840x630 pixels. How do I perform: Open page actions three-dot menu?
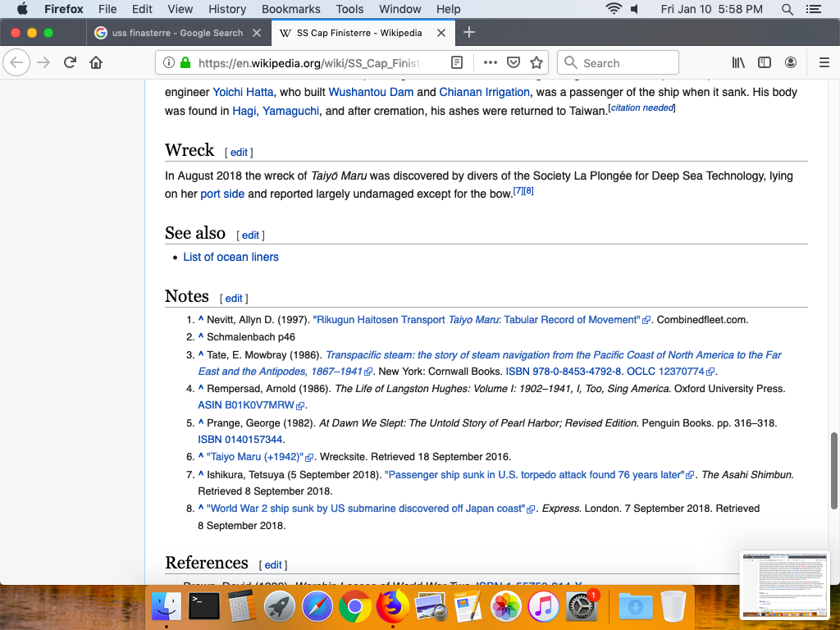click(x=491, y=63)
